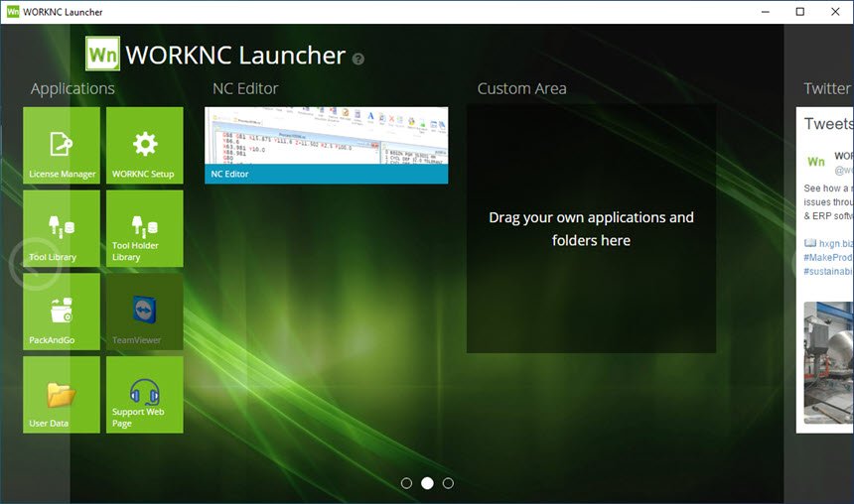Open the License Manager tile
The height and width of the screenshot is (504, 854).
[62, 145]
